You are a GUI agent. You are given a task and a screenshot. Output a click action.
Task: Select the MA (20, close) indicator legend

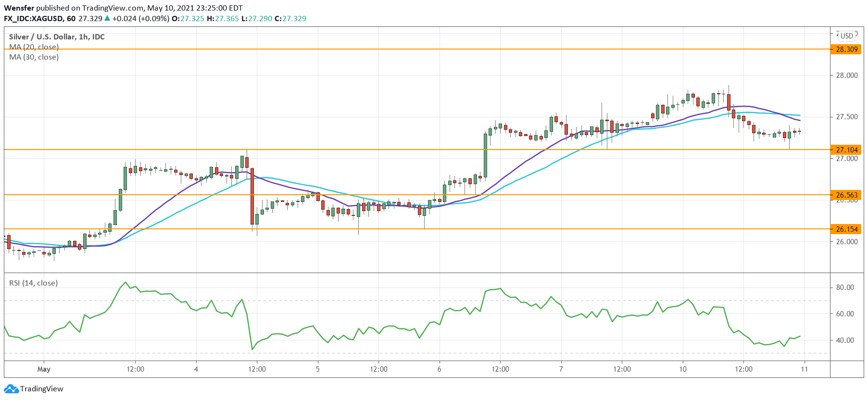coord(34,47)
